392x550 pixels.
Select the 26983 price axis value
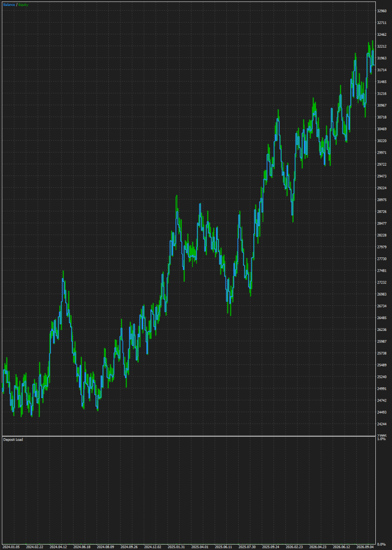point(382,294)
